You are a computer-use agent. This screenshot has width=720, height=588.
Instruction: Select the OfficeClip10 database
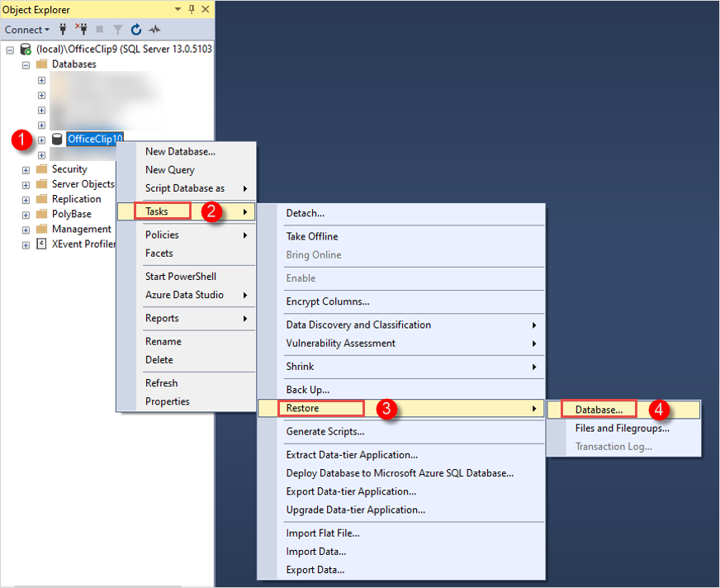(95, 139)
